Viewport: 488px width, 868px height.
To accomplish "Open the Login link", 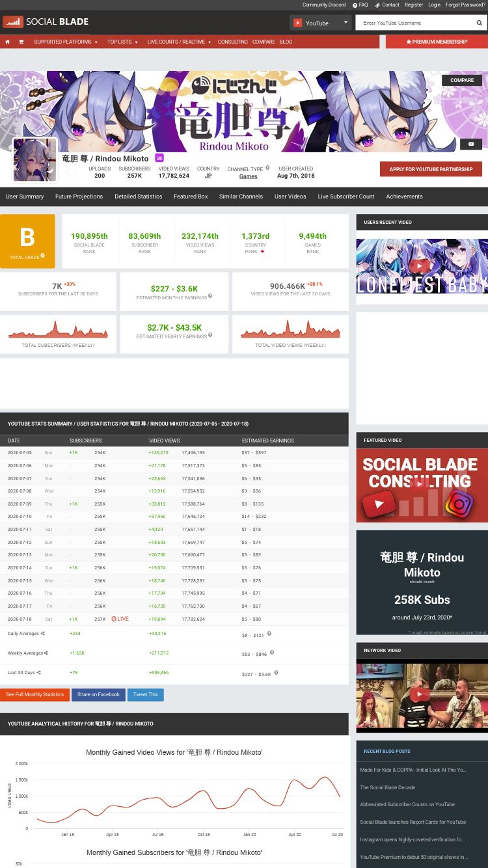I will 434,5.
